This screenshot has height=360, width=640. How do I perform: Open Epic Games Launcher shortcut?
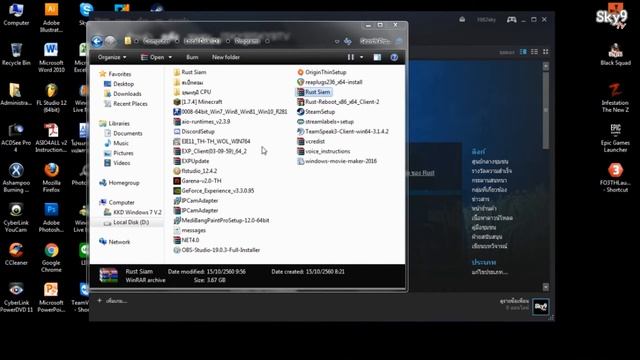tap(616, 137)
